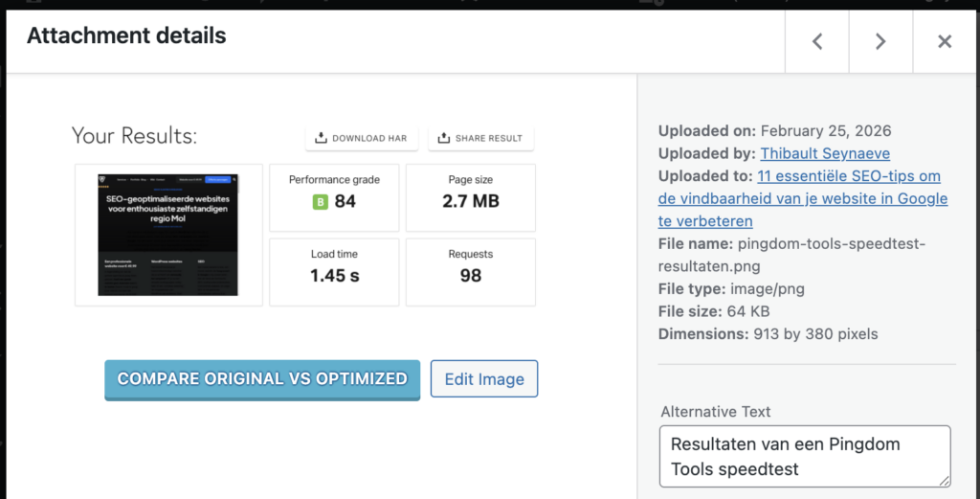Screen dimensions: 980x499
Task: Click the 'Your Results:' heading
Action: [134, 136]
